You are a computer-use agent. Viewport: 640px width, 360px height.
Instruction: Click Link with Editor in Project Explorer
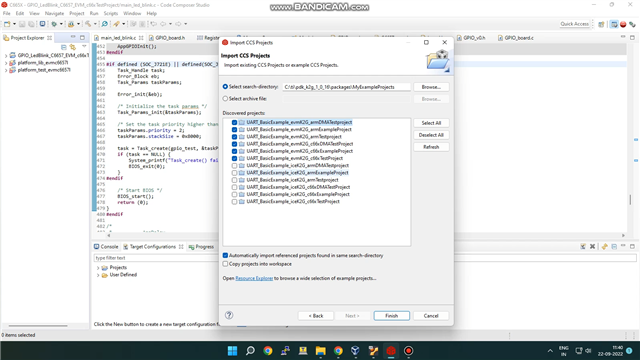73,47
